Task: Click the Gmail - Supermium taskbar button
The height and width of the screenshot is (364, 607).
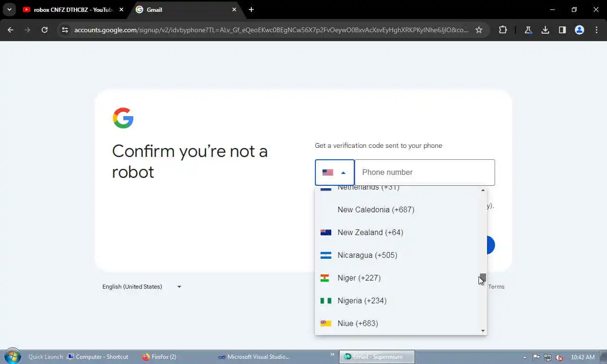Action: (x=377, y=357)
